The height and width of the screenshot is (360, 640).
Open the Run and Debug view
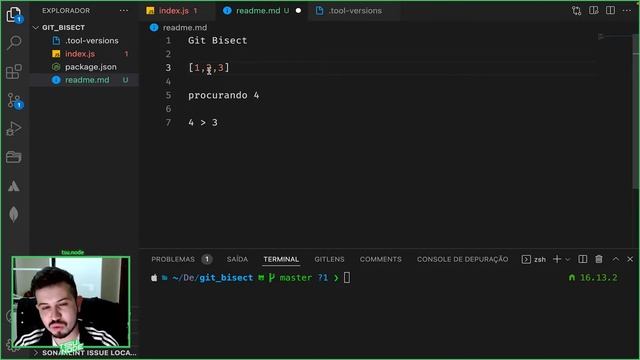point(14,129)
